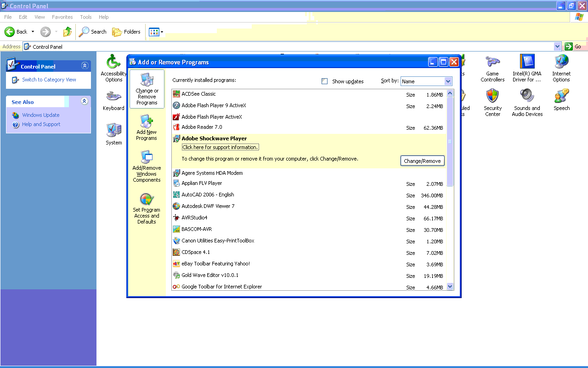Enable the Show updates checkbox
The width and height of the screenshot is (588, 368).
point(325,81)
